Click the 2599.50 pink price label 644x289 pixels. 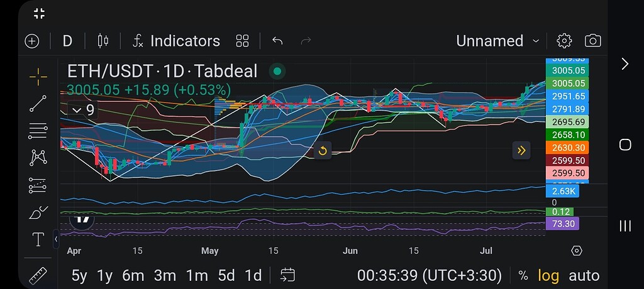click(569, 173)
